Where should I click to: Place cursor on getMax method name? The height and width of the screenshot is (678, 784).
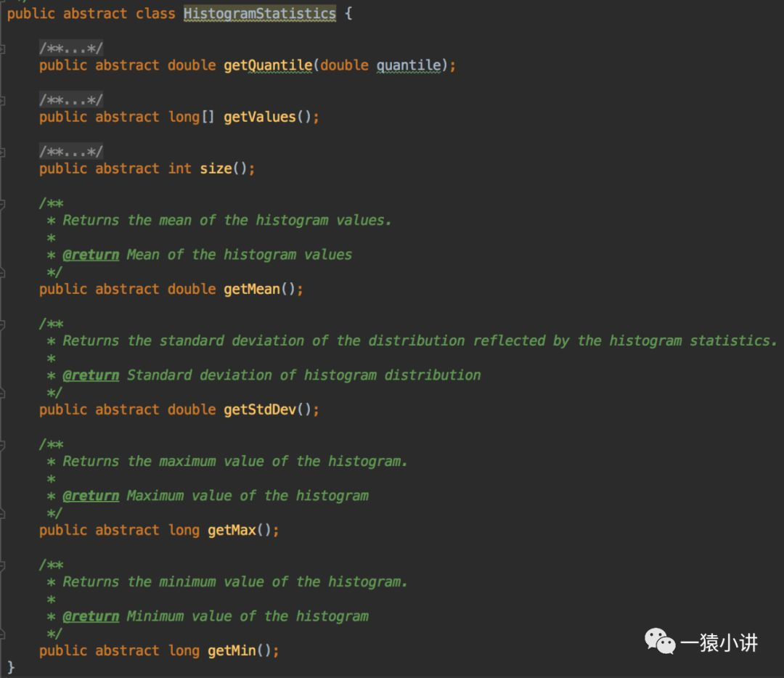coord(232,530)
